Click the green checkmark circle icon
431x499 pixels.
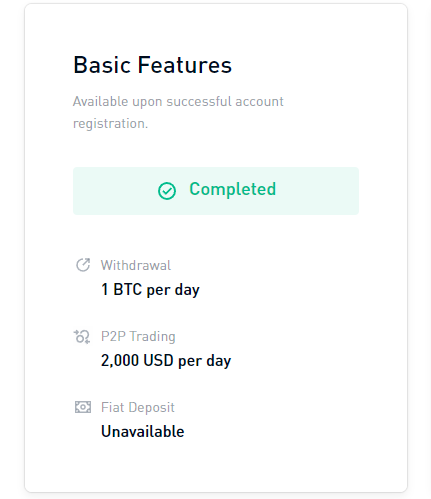click(167, 191)
